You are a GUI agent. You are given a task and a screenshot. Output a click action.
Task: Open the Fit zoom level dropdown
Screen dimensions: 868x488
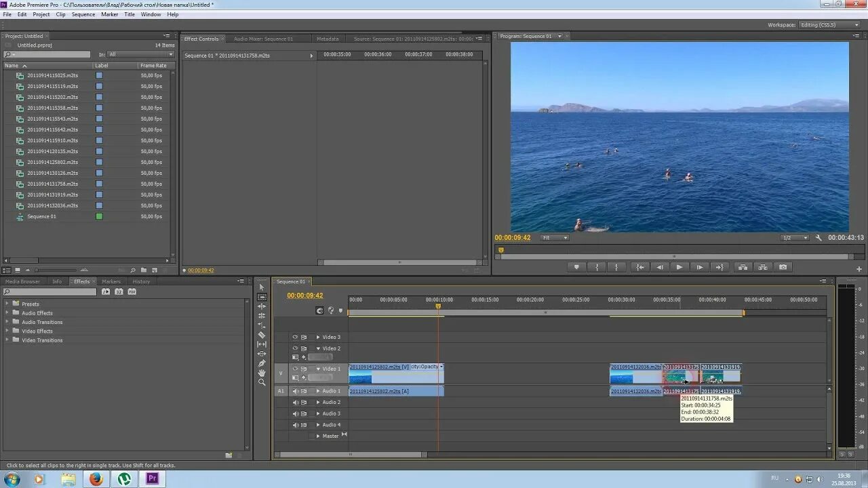(x=555, y=238)
